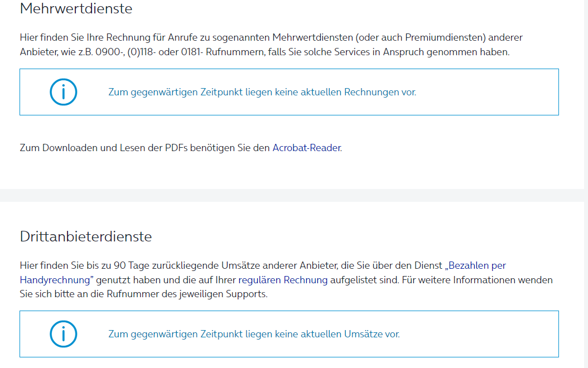Click info icon in Drittanbieterdienste notice

click(x=64, y=334)
